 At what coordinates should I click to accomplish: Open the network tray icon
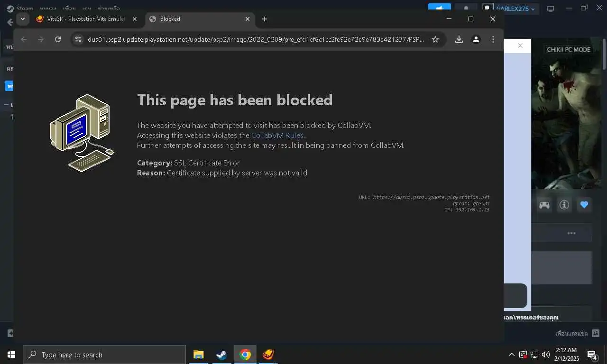pos(534,355)
